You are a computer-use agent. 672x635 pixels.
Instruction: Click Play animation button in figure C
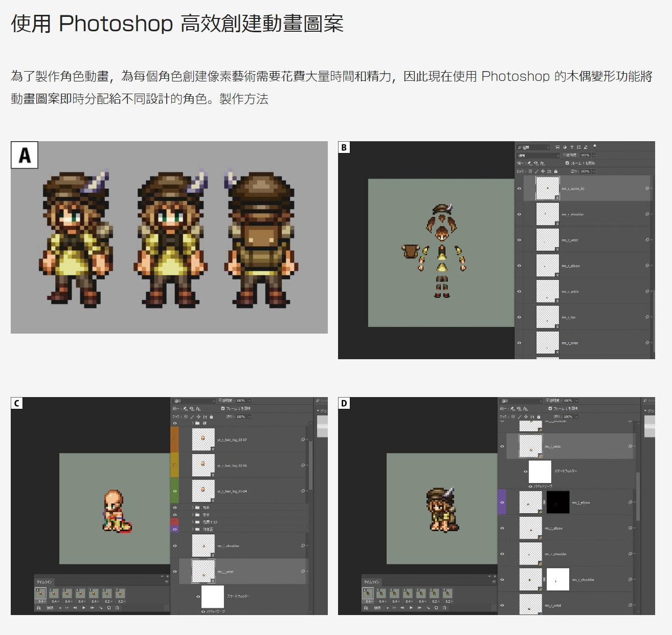click(x=84, y=608)
